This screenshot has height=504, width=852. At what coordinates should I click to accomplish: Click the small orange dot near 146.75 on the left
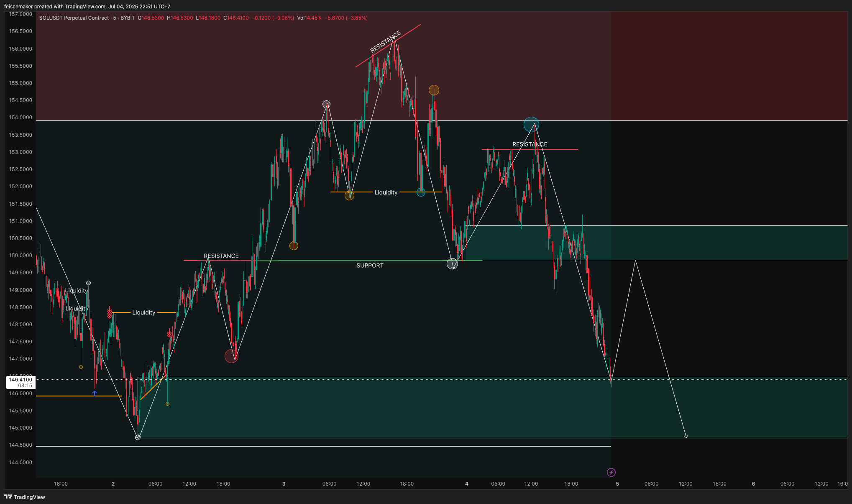click(x=81, y=367)
